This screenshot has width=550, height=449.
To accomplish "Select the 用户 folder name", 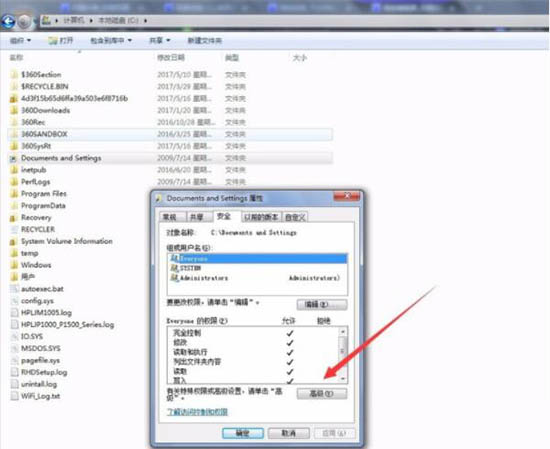I will click(28, 277).
